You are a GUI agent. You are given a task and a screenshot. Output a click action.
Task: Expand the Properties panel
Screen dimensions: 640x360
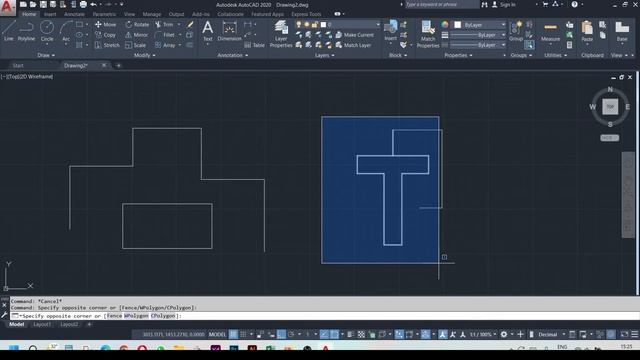(458, 55)
